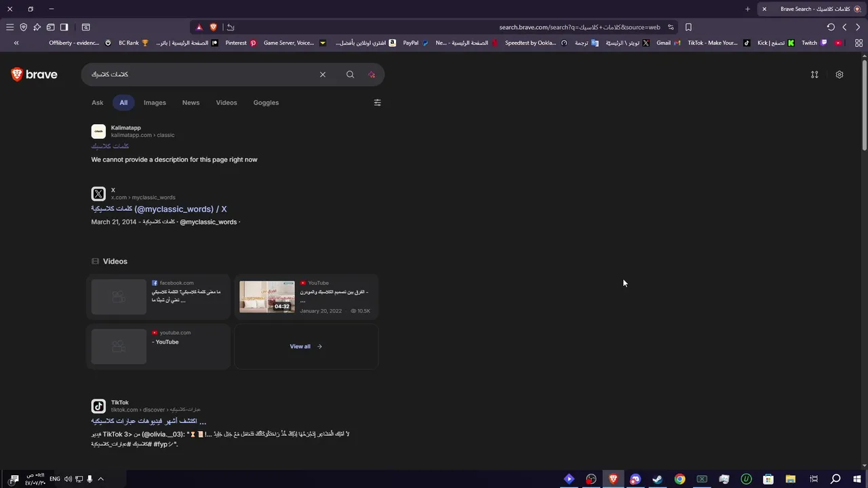868x488 pixels.
Task: Clear search query with the X icon
Action: [x=323, y=75]
